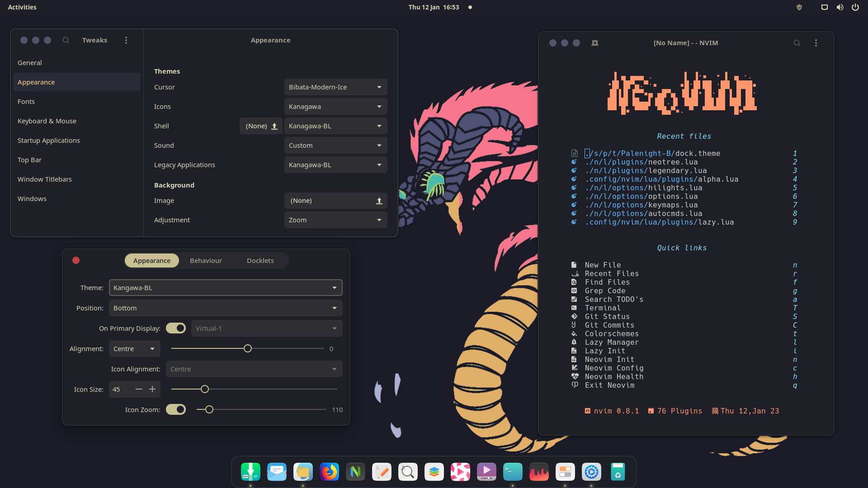Open the Neovim dock icon

click(355, 472)
